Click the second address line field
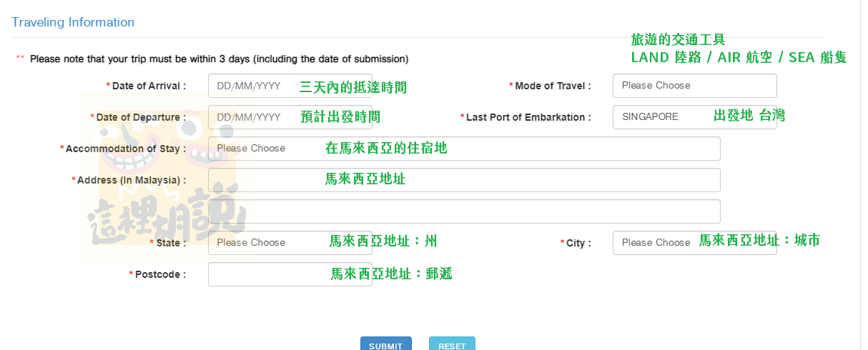This screenshot has width=868, height=350. click(x=464, y=211)
